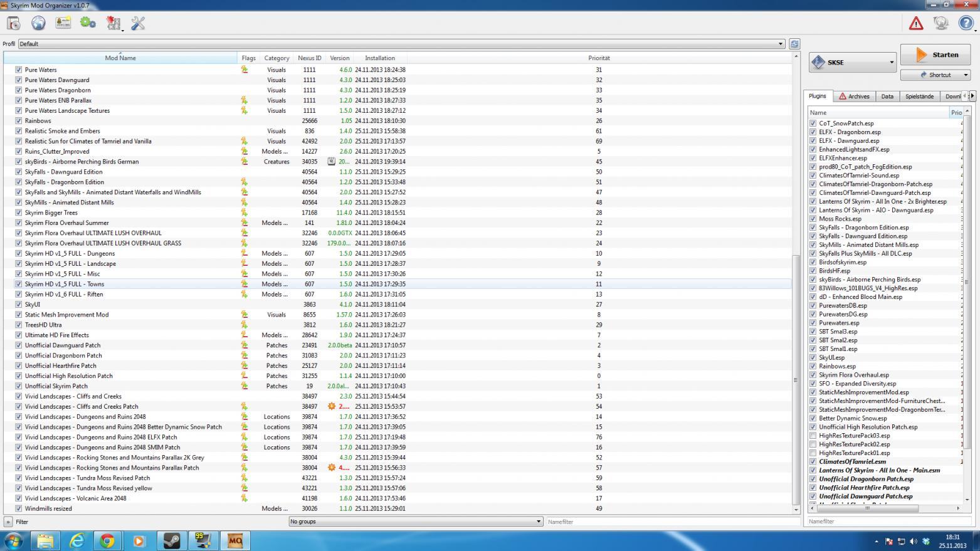The height and width of the screenshot is (551, 980).
Task: Click the update globe icon in toolbar
Action: [x=940, y=23]
